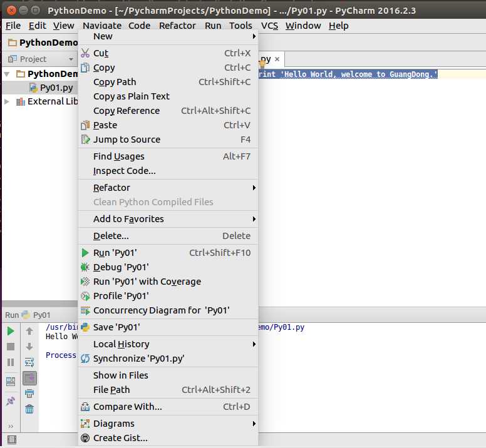Collapse the PythonDemo project tree node
The image size is (486, 448).
coord(7,74)
